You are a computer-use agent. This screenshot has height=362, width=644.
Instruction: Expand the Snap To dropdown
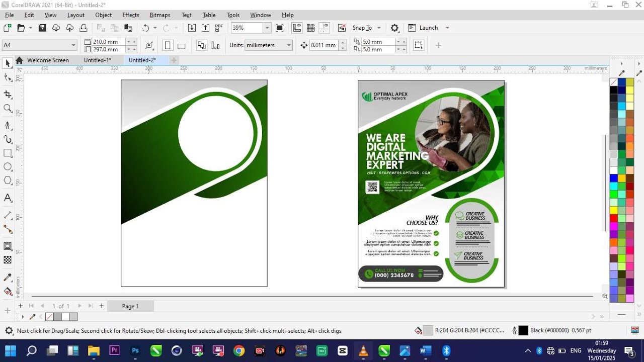click(379, 28)
